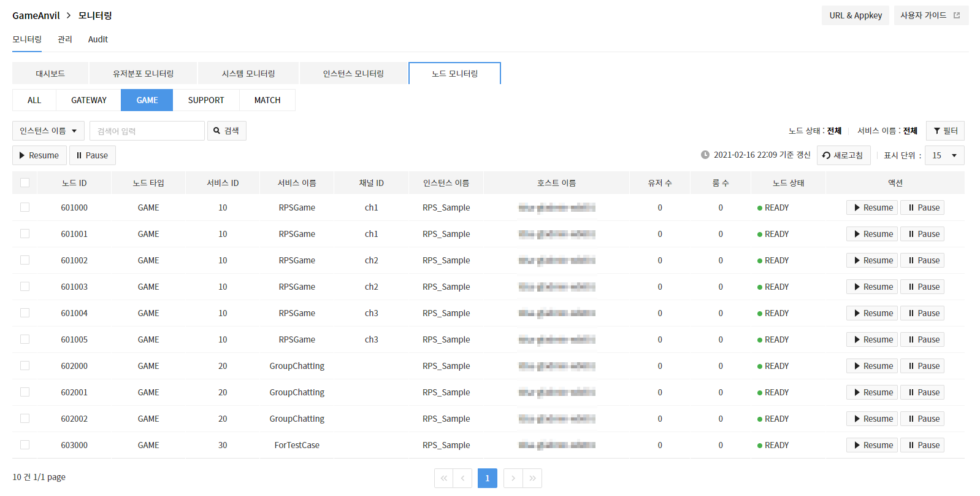Check the row checkbox for node 603000

(25, 445)
